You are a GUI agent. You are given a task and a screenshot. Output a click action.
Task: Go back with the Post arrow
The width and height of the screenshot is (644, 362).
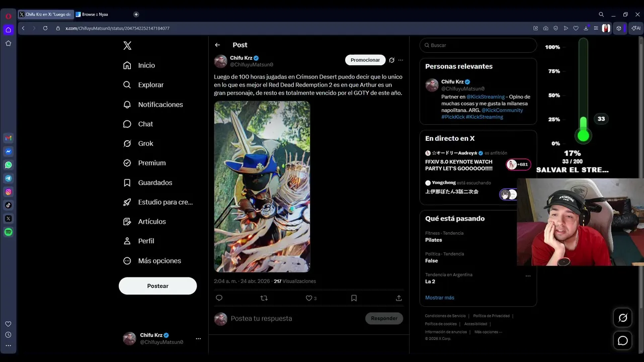217,45
